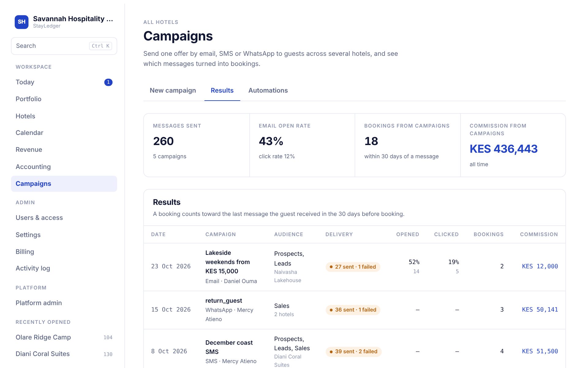Click the 52% opened value
This screenshot has width=588, height=368.
(414, 262)
